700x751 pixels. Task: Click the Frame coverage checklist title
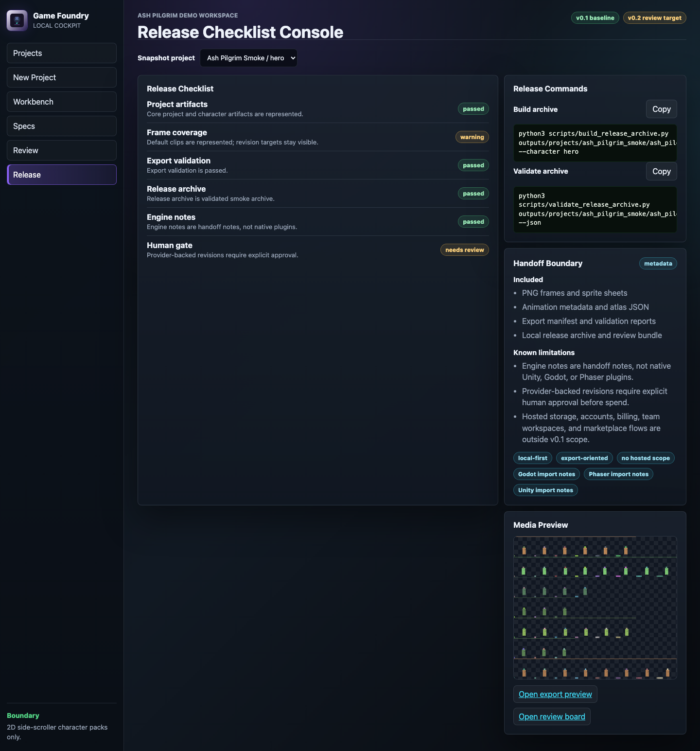(177, 132)
